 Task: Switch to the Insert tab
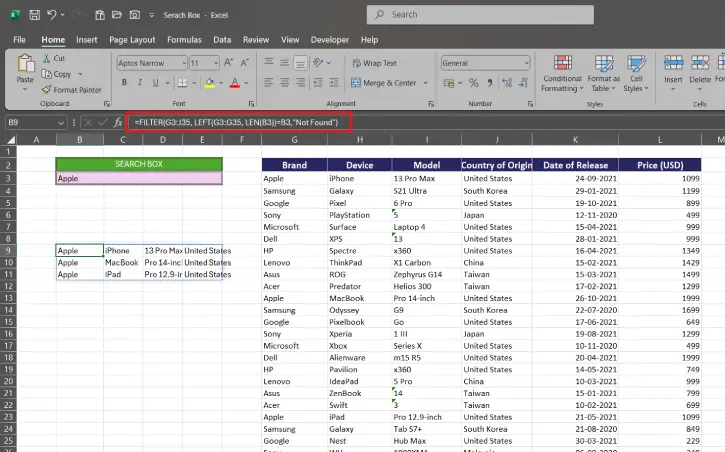tap(87, 40)
